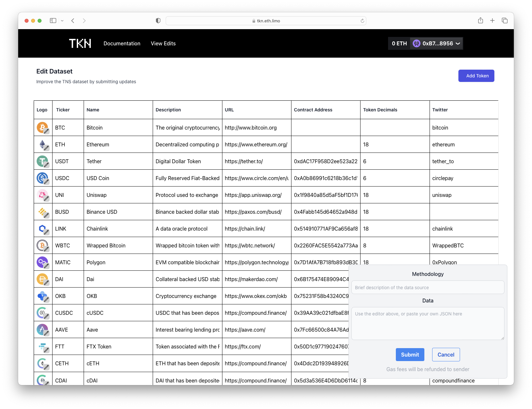Image resolution: width=532 pixels, height=409 pixels.
Task: Expand the wallet 0xB7...8956 dropdown
Action: [437, 43]
